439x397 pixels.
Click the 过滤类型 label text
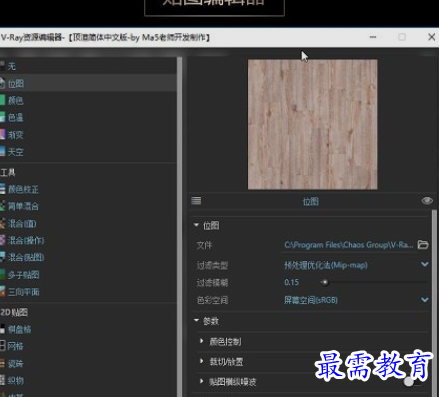point(212,265)
